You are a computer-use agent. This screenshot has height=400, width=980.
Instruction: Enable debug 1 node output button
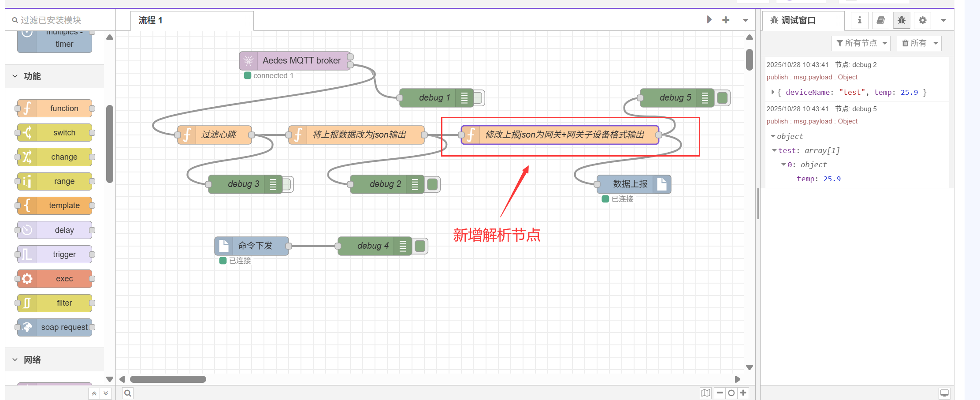(x=479, y=98)
